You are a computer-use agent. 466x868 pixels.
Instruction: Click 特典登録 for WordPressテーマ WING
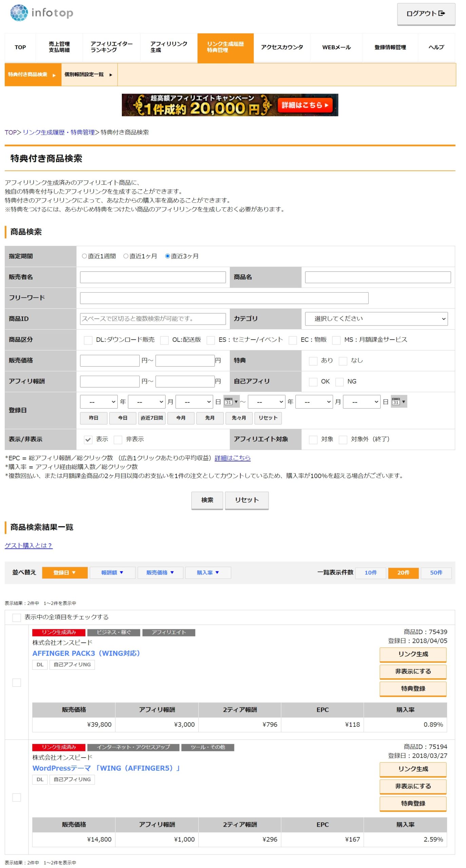(413, 804)
